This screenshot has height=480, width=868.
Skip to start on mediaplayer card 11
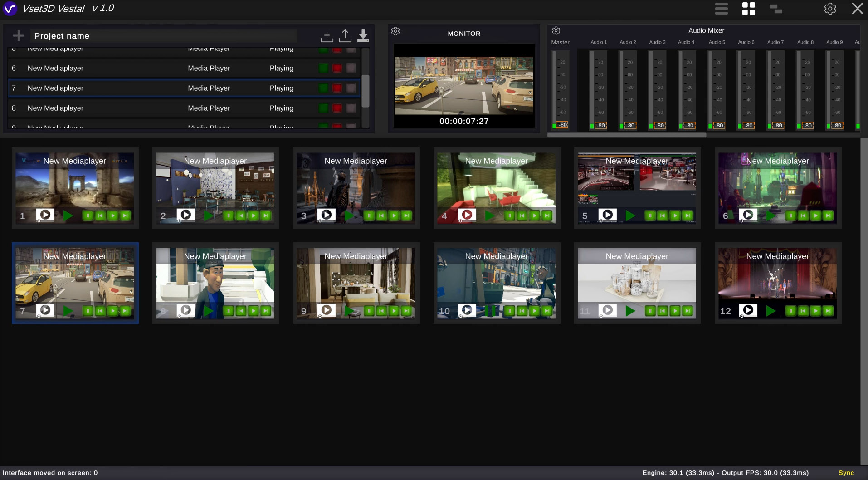point(663,311)
